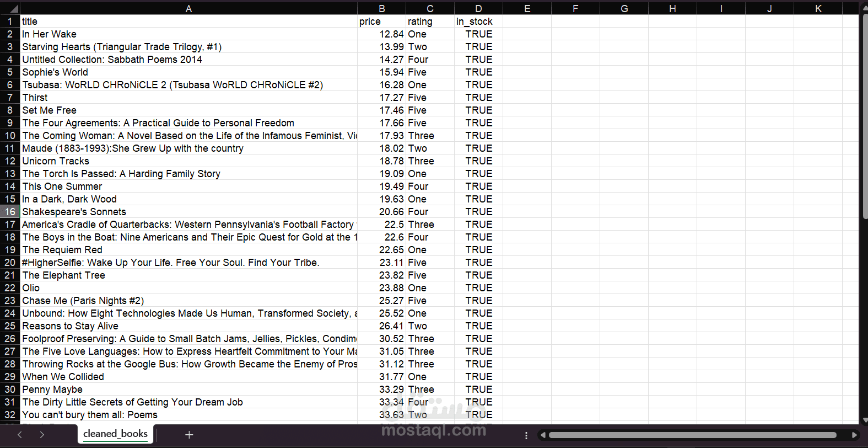The height and width of the screenshot is (448, 868).
Task: Select the 'price' header cell
Action: [x=381, y=22]
